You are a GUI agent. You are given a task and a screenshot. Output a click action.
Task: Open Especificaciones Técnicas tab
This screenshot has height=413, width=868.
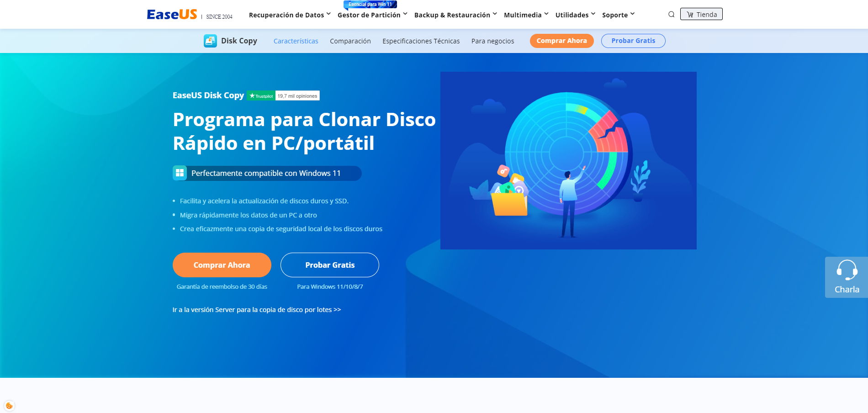click(x=421, y=41)
